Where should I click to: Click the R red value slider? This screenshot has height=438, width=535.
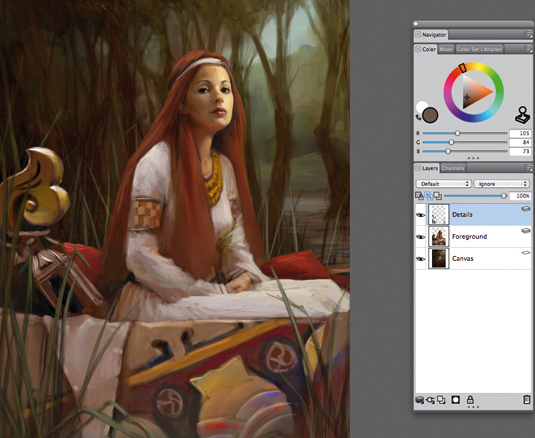tap(465, 133)
